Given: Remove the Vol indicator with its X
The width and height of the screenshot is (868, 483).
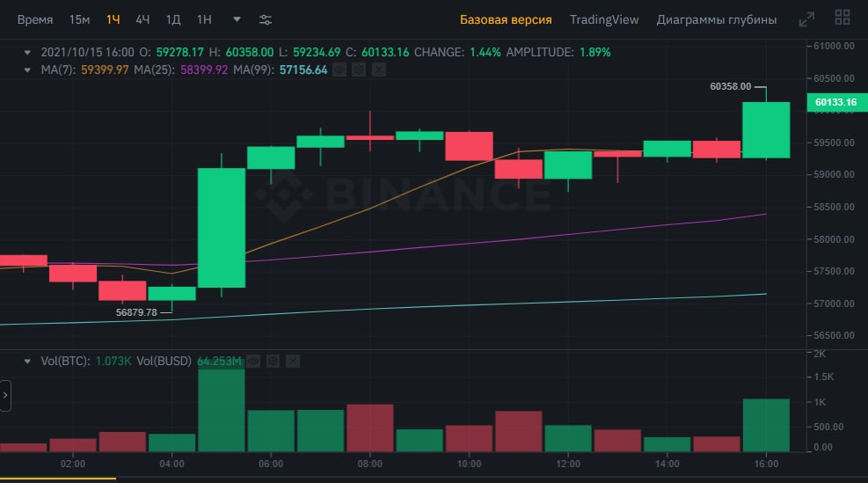Looking at the screenshot, I should click(293, 361).
